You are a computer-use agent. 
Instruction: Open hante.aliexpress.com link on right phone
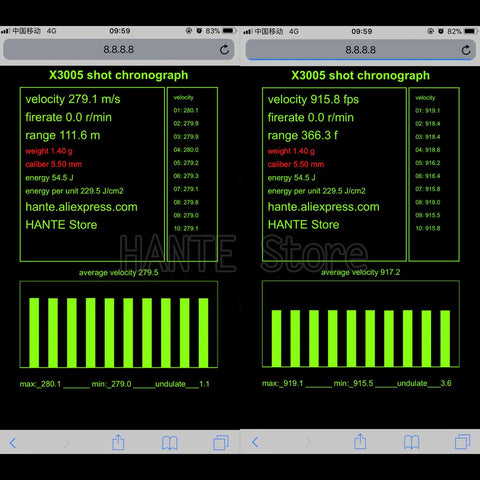click(x=323, y=207)
